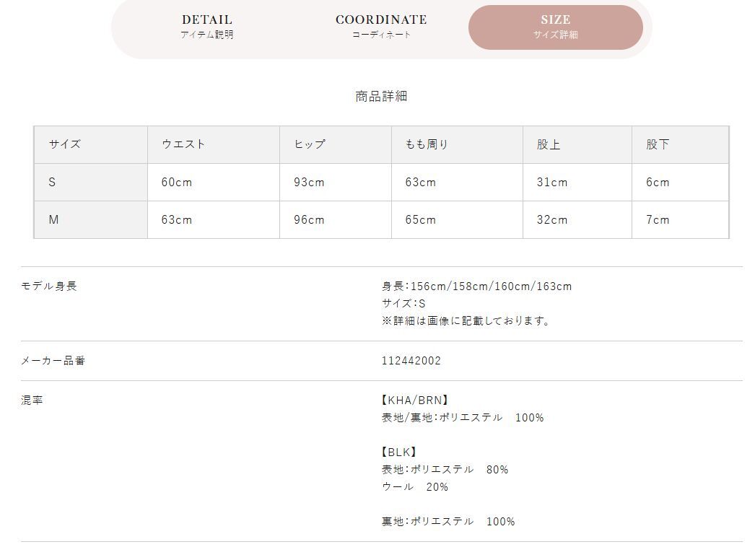Click the 【BLK】 composition heading
The width and height of the screenshot is (755, 560).
point(399,452)
